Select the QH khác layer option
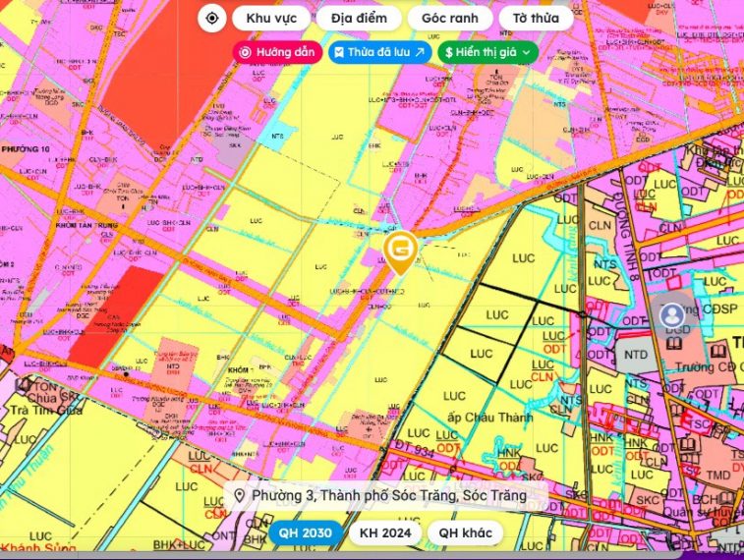The image size is (744, 560). tap(465, 533)
